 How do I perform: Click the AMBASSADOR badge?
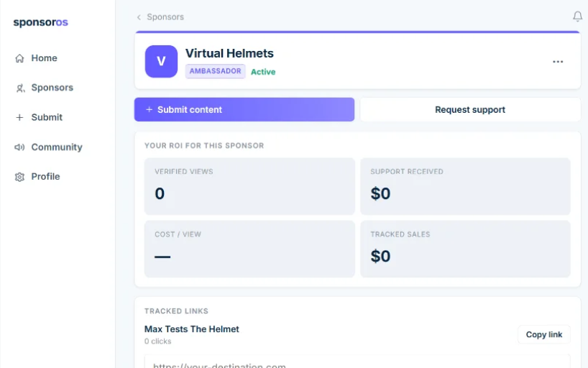(215, 71)
